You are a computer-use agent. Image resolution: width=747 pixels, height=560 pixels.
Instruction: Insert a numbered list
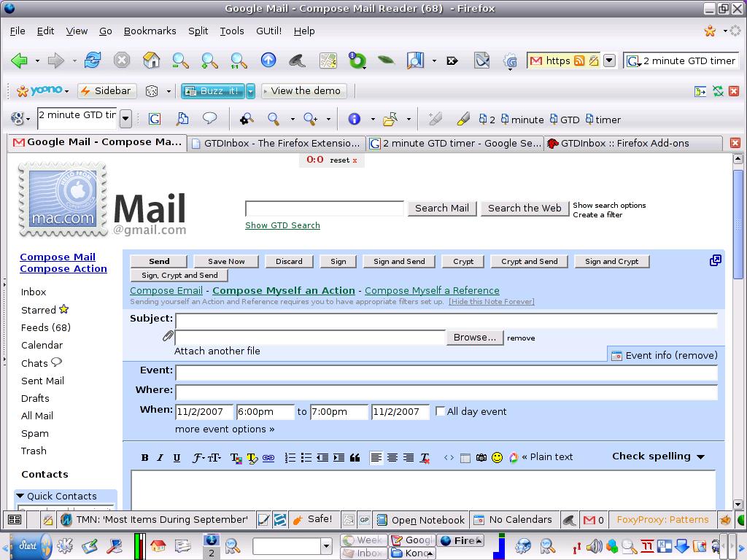[x=290, y=458]
